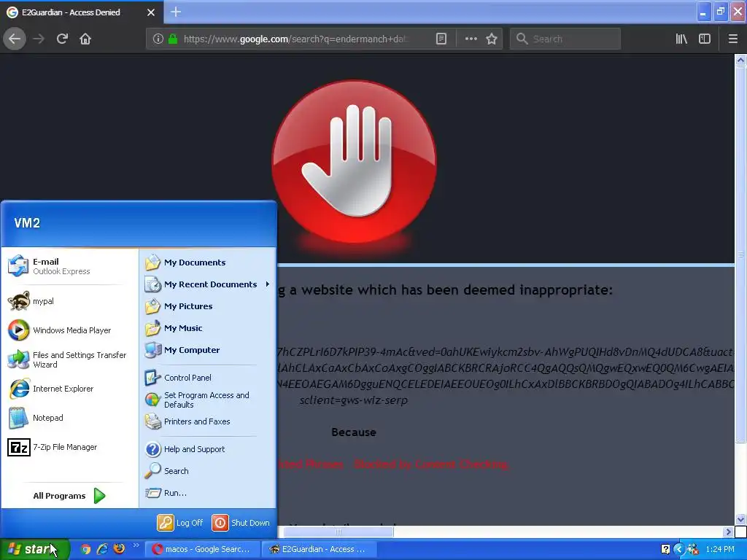Viewport: 747px width, 560px height.
Task: Launch Chrome from quick launch bar
Action: tap(85, 549)
